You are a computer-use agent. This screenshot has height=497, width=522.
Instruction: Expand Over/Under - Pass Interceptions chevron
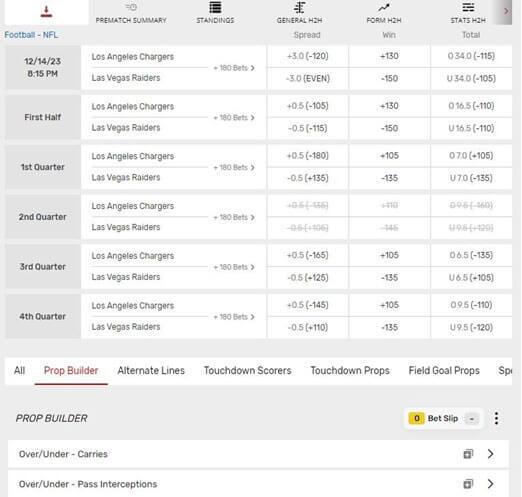[490, 484]
